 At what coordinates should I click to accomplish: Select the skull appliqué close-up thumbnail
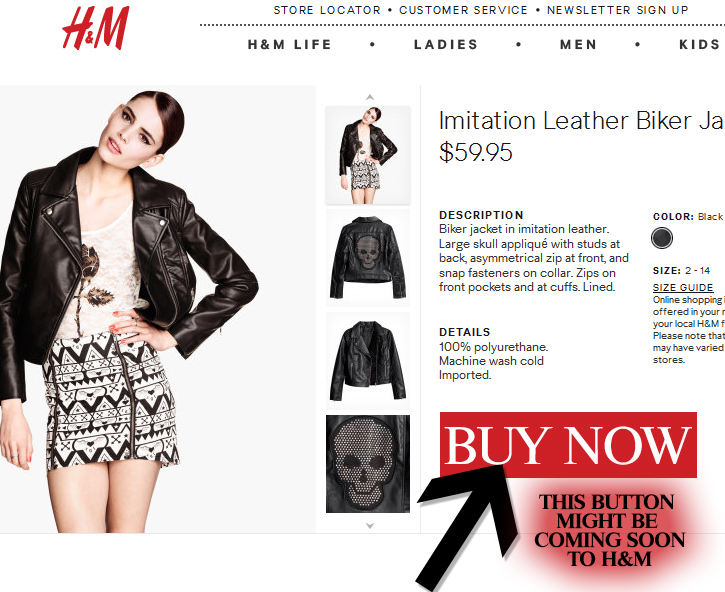368,464
